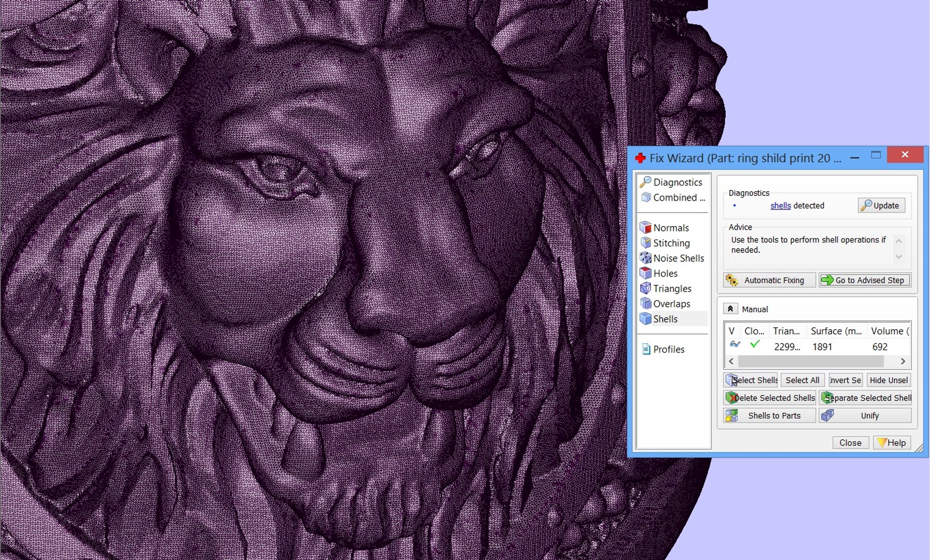Viewport: 930px width, 560px height.
Task: Click Go to Advised Step
Action: coord(865,280)
